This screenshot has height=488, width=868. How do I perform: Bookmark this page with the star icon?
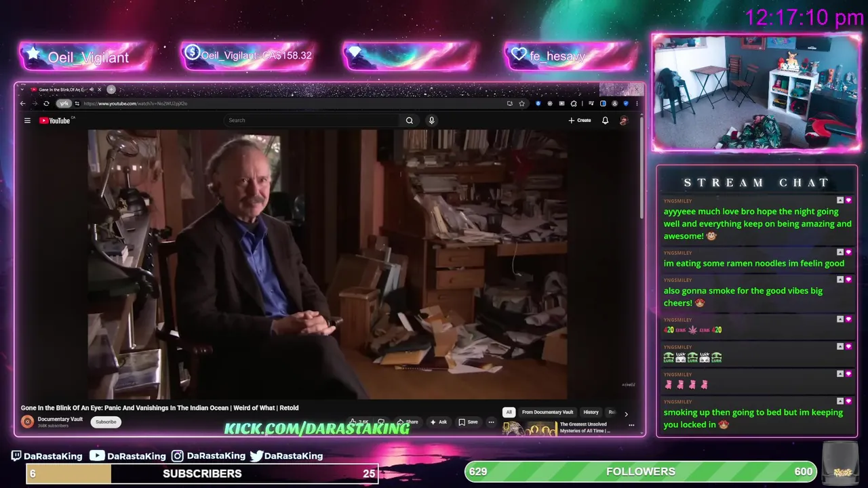click(x=521, y=104)
